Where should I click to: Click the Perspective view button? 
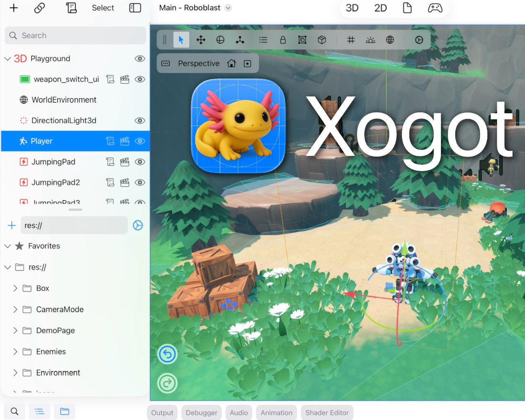(x=199, y=64)
